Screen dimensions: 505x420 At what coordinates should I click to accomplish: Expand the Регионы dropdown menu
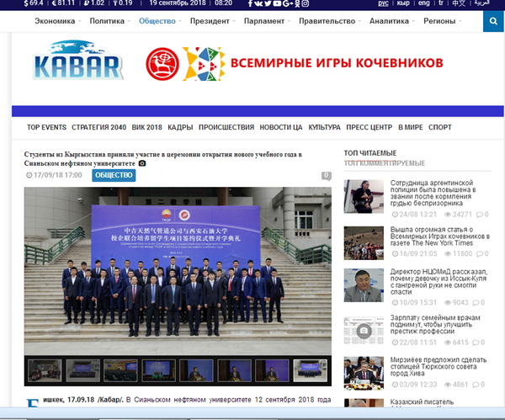tap(443, 20)
